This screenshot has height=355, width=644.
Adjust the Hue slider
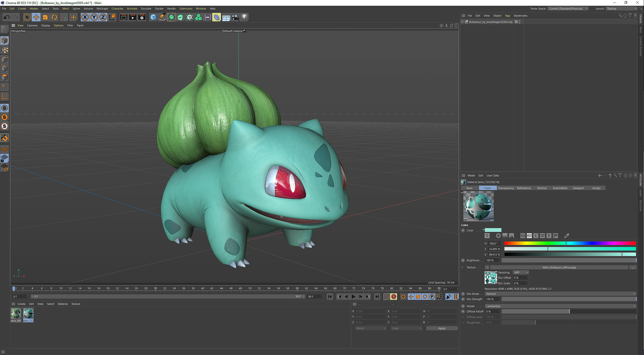[x=570, y=243]
